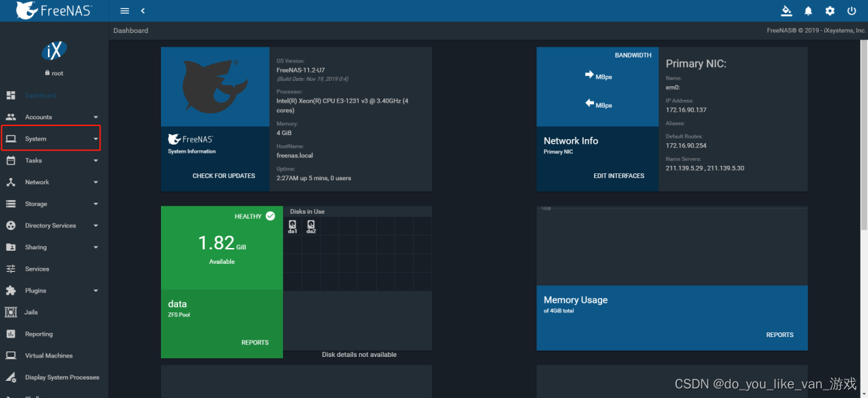Click the power icon in the header
Viewport: 868px width, 398px height.
point(852,11)
